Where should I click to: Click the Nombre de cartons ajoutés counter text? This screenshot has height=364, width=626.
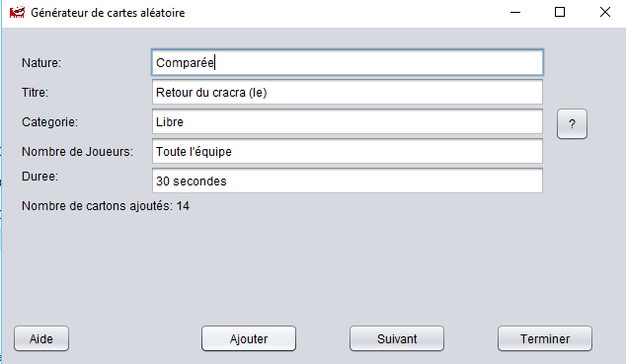coord(106,206)
